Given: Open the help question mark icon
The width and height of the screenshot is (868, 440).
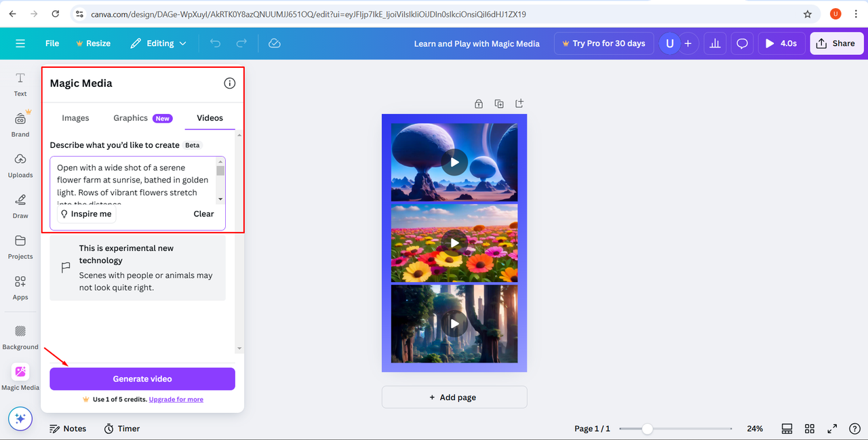Looking at the screenshot, I should 854,428.
